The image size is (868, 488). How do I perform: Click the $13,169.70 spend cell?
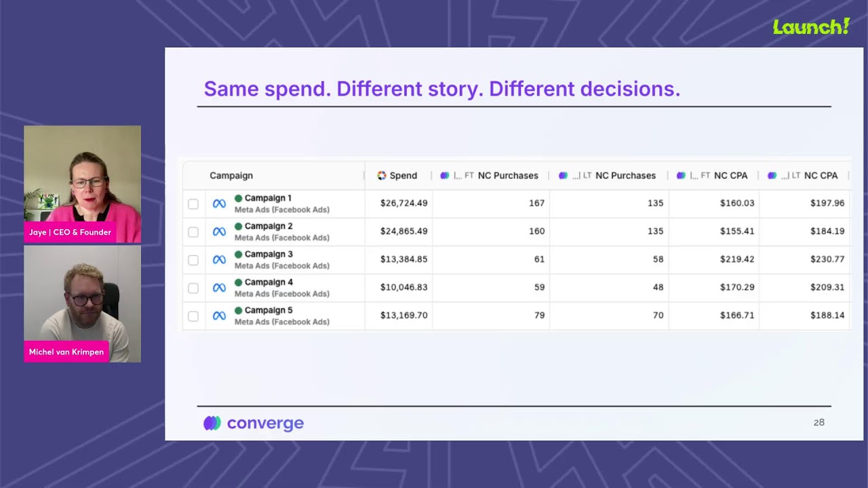403,315
